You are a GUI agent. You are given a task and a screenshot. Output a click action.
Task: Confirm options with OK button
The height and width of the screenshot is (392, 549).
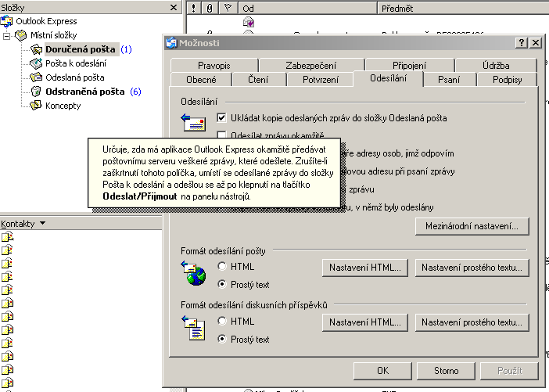click(x=382, y=371)
